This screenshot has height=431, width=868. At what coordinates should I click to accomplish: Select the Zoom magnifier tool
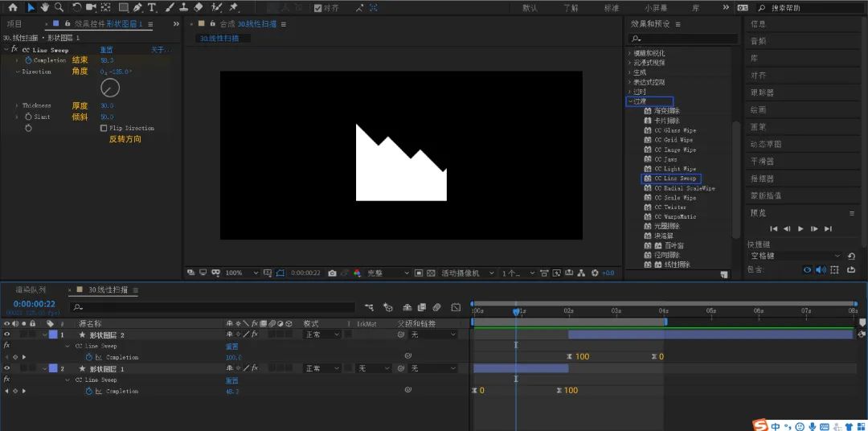click(59, 8)
